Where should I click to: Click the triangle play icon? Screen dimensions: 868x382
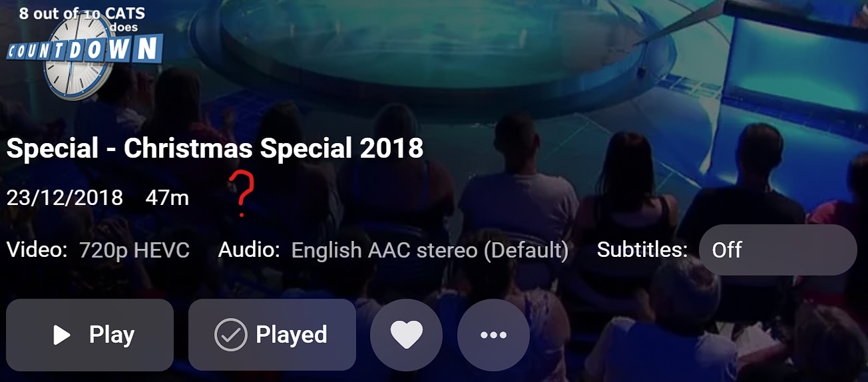point(62,335)
